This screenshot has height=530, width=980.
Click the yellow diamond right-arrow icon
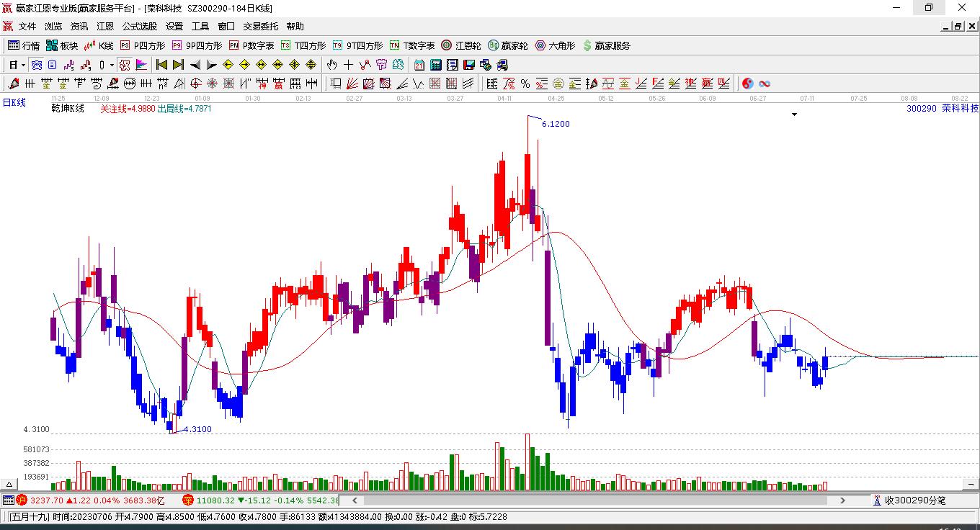click(244, 65)
